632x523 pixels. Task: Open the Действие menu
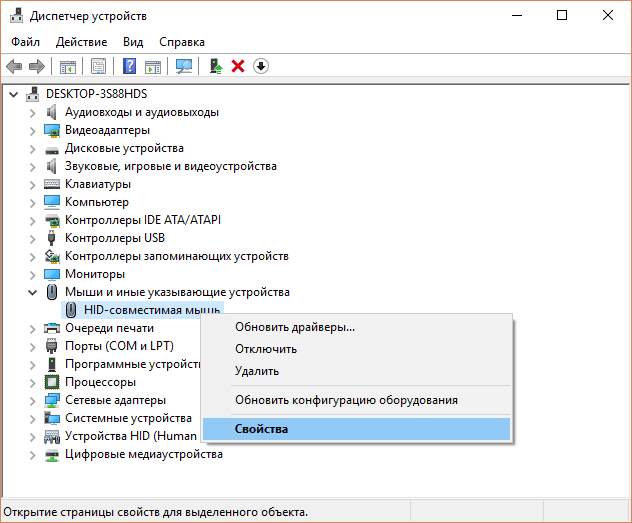[82, 42]
